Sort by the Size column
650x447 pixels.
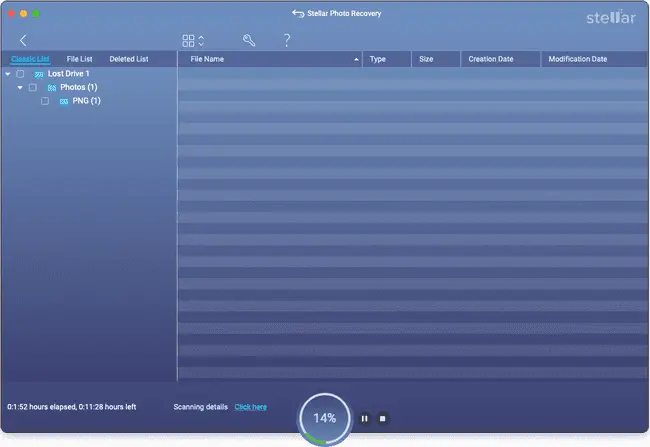coord(436,59)
